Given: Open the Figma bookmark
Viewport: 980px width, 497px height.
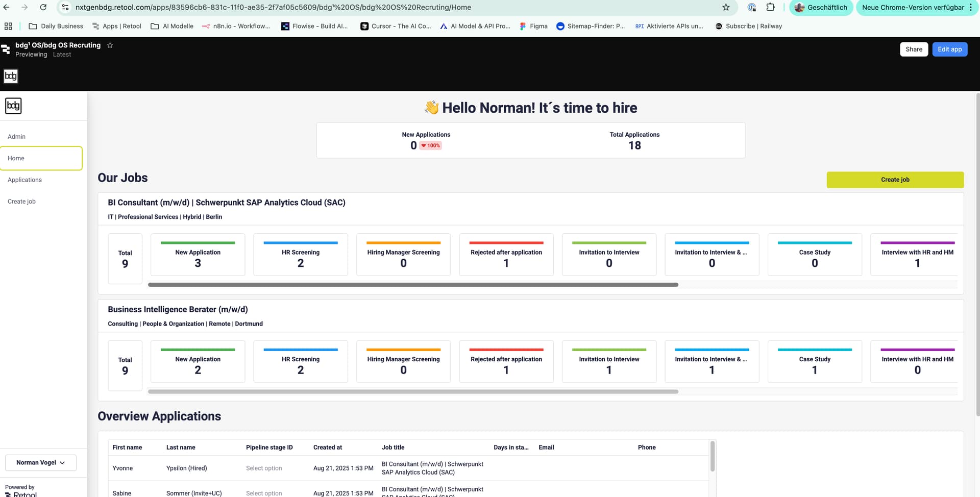Looking at the screenshot, I should (533, 26).
